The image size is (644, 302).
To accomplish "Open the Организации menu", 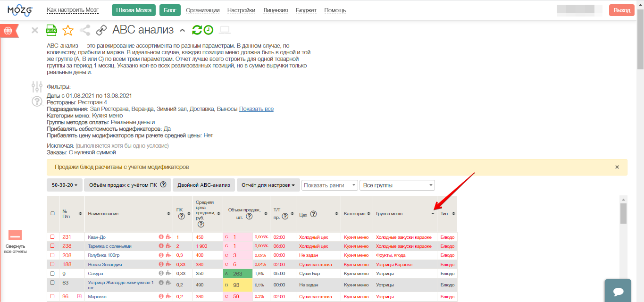I will pos(202,10).
